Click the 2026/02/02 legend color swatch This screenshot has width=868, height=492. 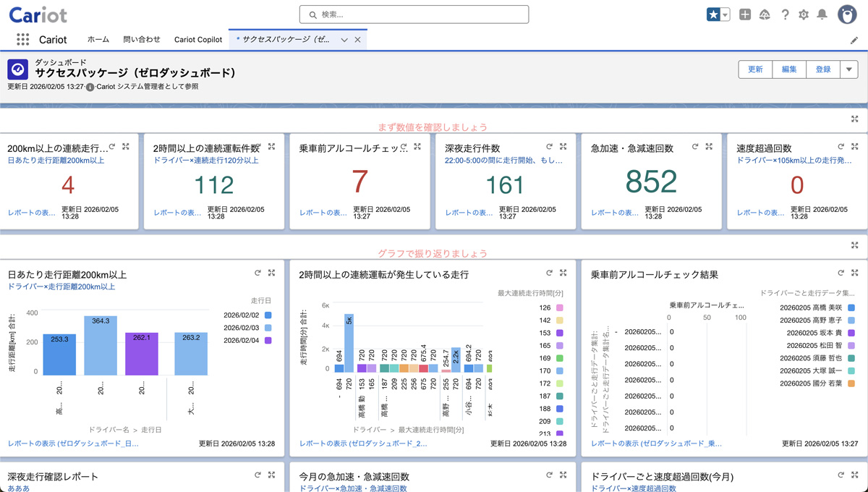coord(268,315)
